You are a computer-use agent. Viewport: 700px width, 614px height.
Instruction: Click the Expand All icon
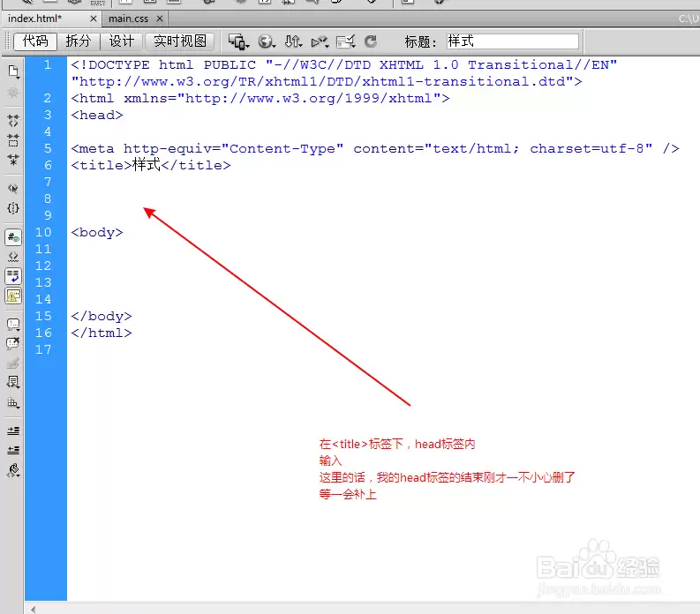tap(13, 160)
